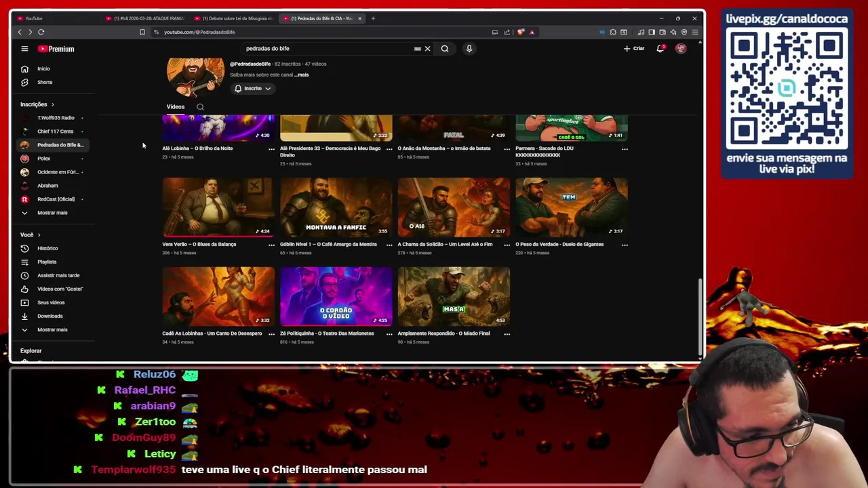Open the account avatar menu
Screen dimensions: 868x488
[x=681, y=49]
